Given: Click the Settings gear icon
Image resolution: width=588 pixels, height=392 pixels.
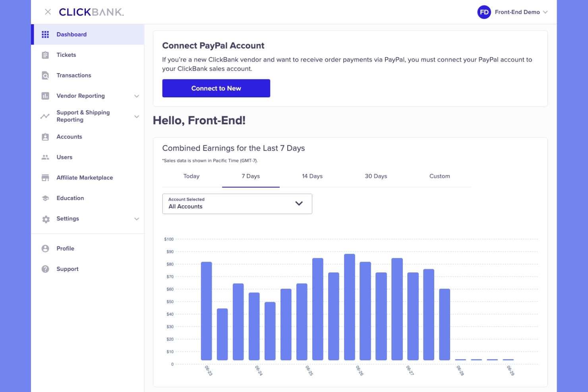Looking at the screenshot, I should click(x=46, y=219).
